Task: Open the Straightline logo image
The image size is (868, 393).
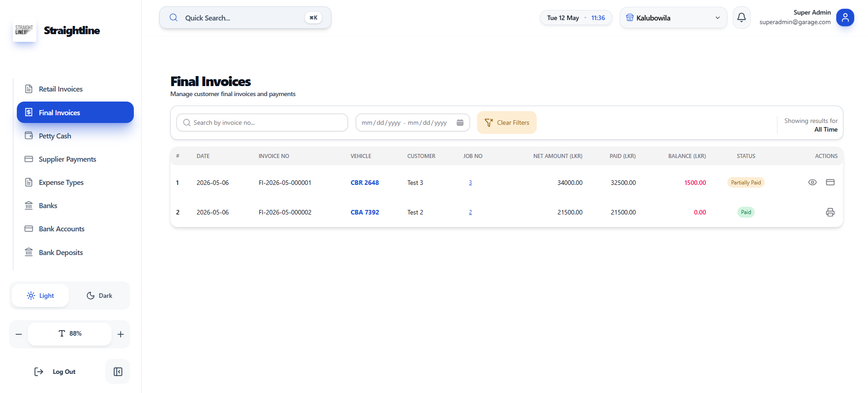Action: 25,30
